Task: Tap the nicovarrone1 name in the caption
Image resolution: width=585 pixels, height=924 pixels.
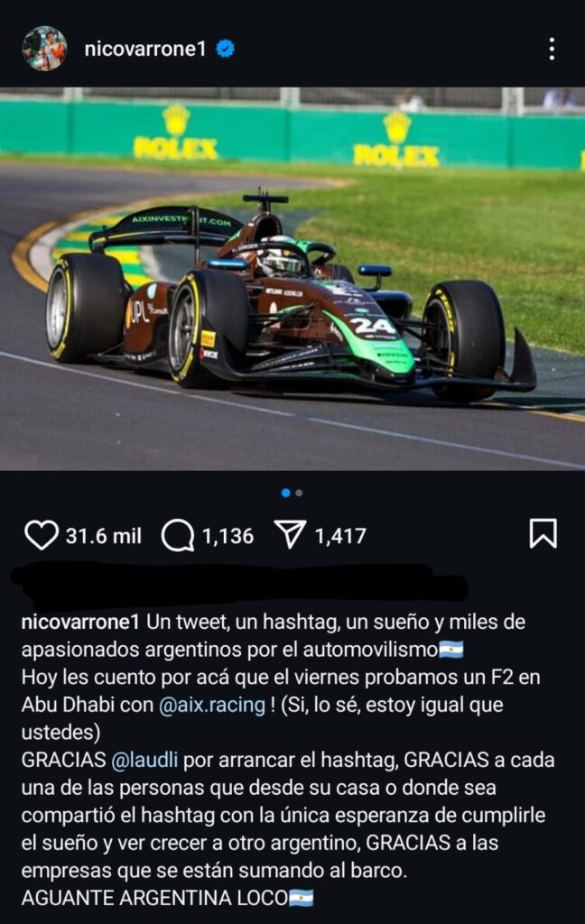Action: [80, 623]
